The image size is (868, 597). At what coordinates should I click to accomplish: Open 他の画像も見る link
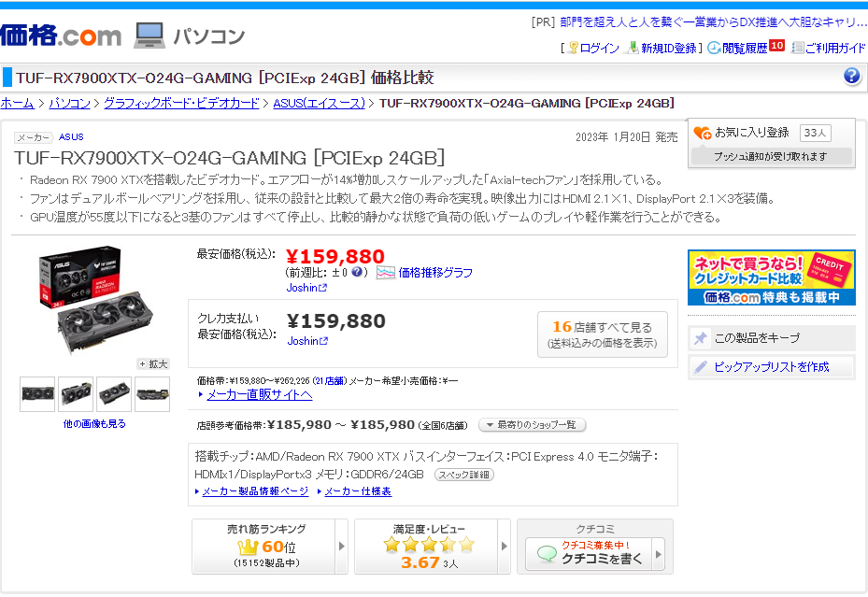coord(94,424)
